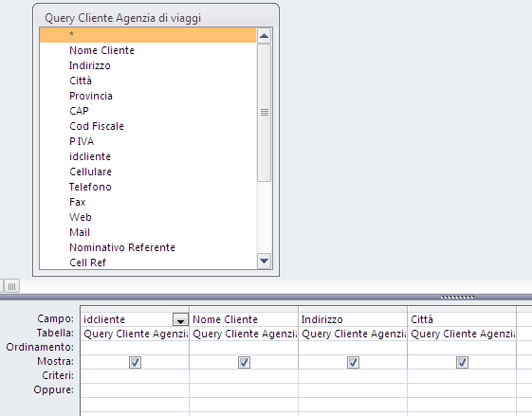Viewport: 532px width, 416px height.
Task: Pick the Telefono field in list
Action: tap(90, 187)
